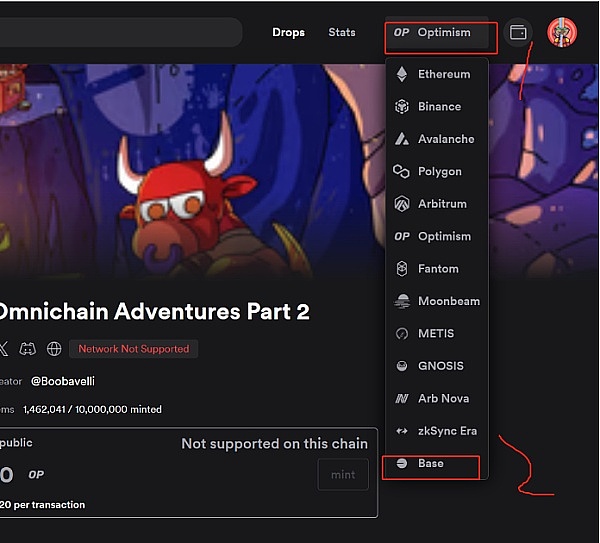Click the Moonbeam logo icon
This screenshot has width=600, height=543.
[402, 301]
